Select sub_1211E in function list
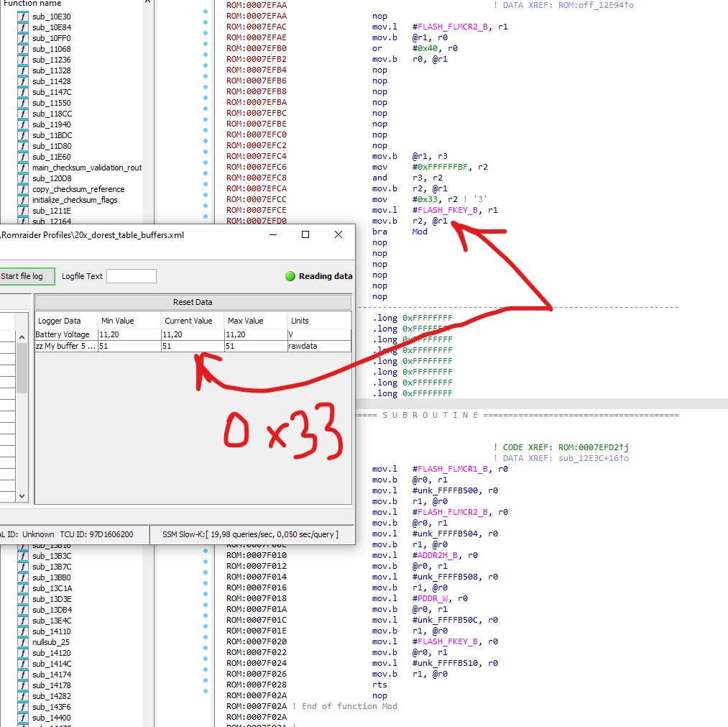The width and height of the screenshot is (728, 727). [52, 211]
